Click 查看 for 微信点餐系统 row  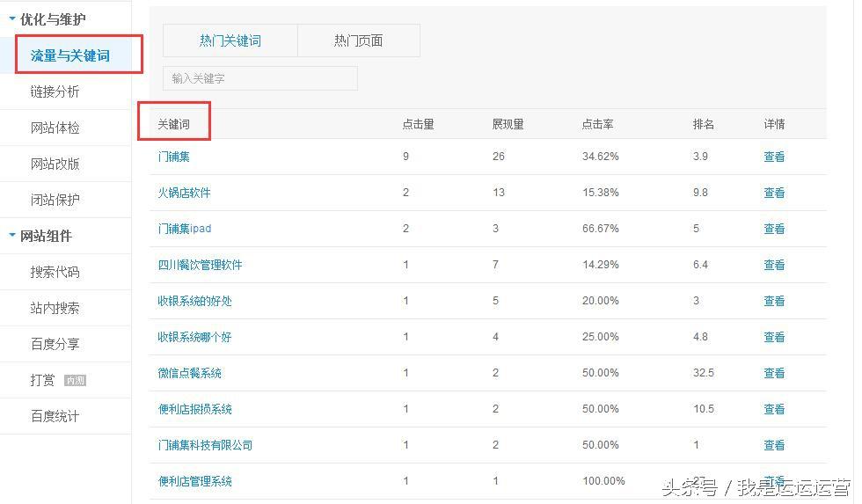(x=774, y=373)
